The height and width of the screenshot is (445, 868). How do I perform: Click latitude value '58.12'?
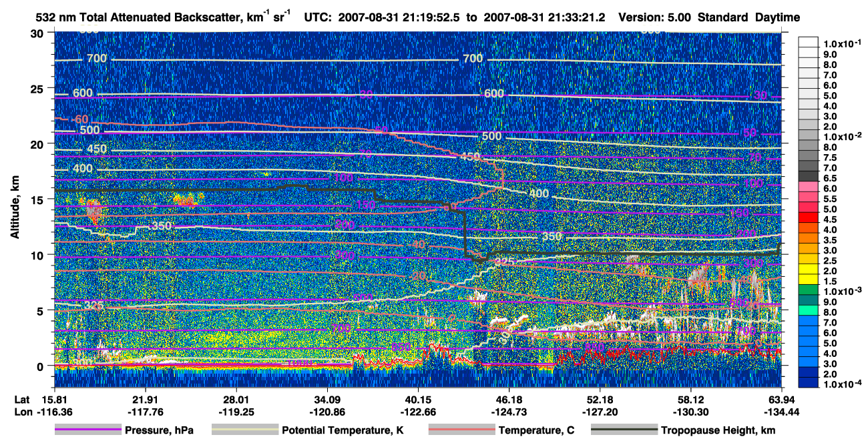[x=691, y=400]
